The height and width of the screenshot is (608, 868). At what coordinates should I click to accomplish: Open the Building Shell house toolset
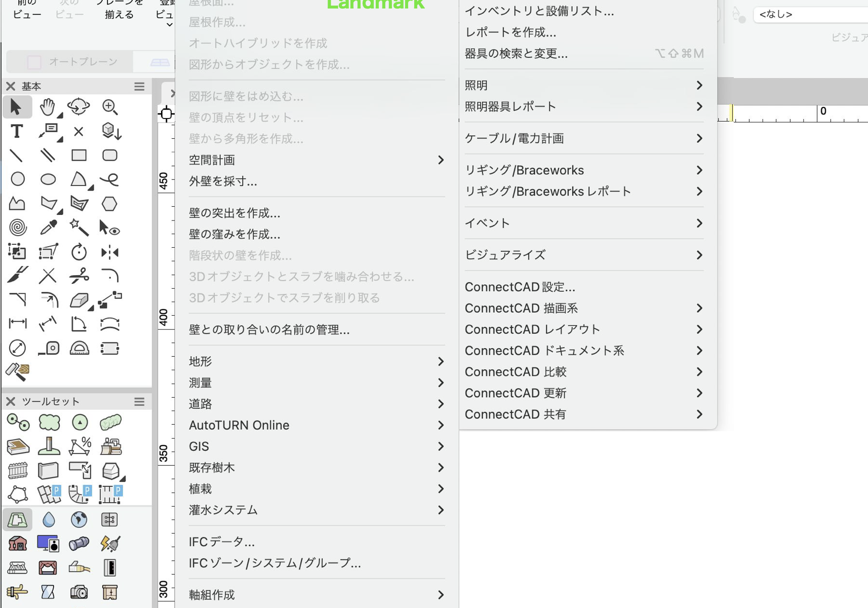(18, 544)
